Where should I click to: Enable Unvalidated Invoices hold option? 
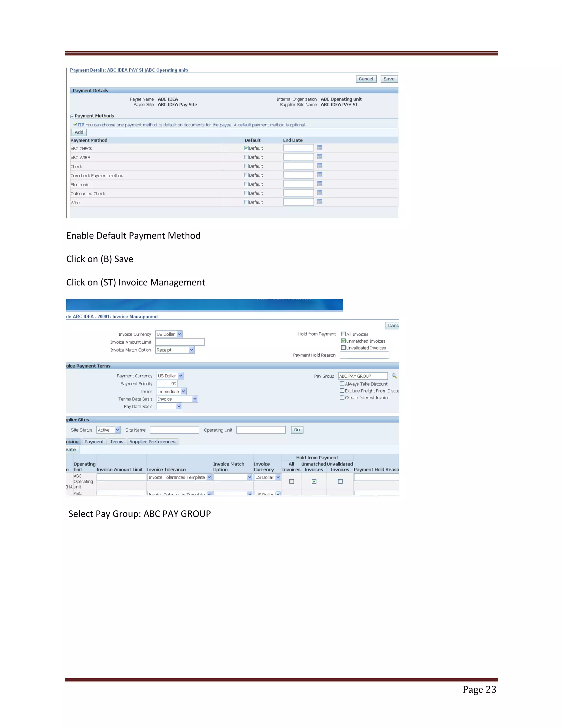click(343, 348)
